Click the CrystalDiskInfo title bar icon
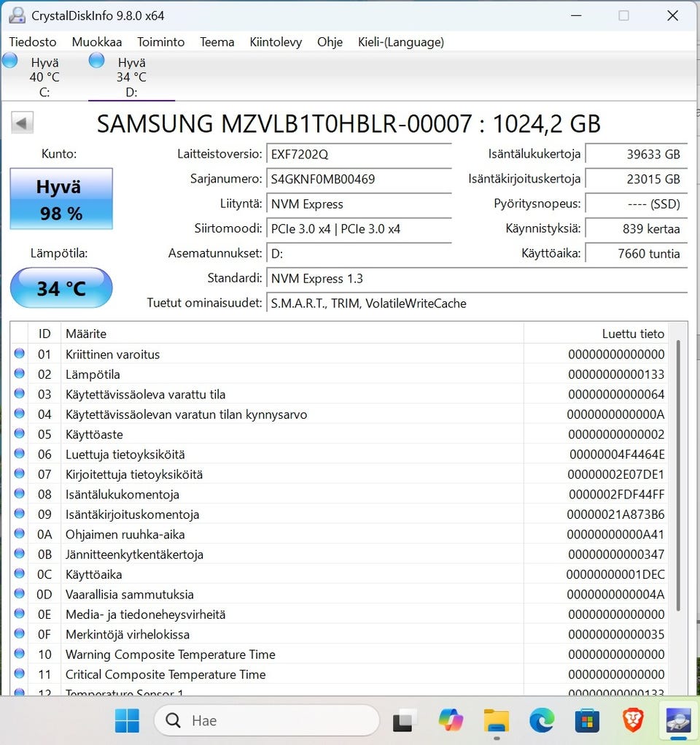Image resolution: width=700 pixels, height=745 pixels. (x=17, y=15)
